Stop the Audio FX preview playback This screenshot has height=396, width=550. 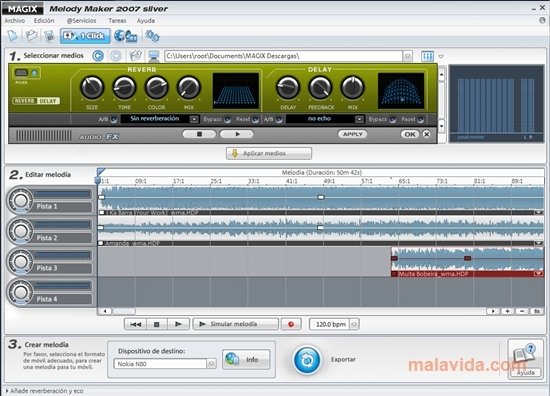point(199,134)
